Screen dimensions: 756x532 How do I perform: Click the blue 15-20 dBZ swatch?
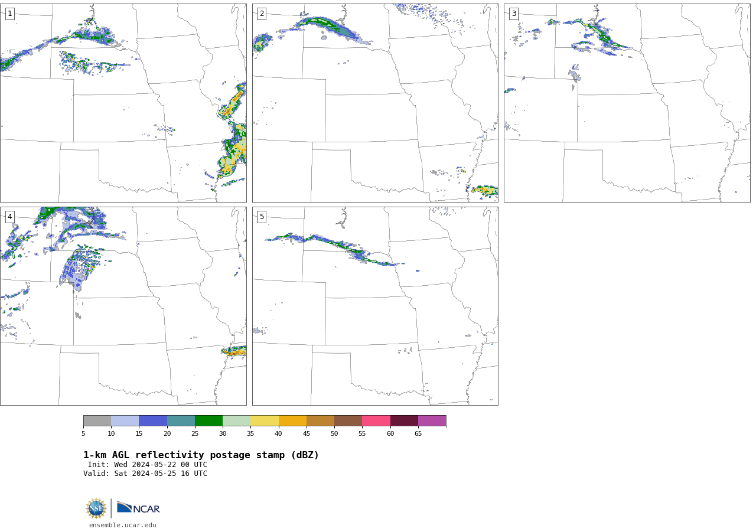click(153, 421)
